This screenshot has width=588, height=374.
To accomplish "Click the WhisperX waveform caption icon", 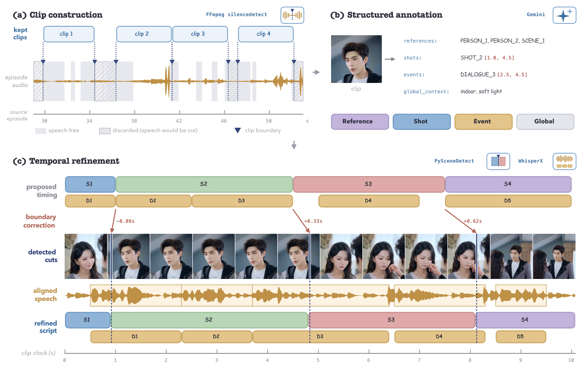I will click(x=564, y=161).
